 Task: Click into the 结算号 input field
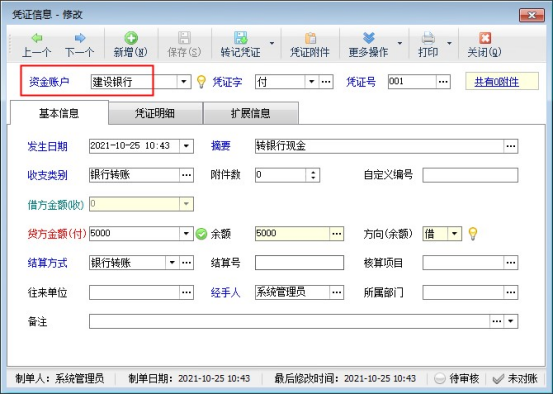point(299,263)
